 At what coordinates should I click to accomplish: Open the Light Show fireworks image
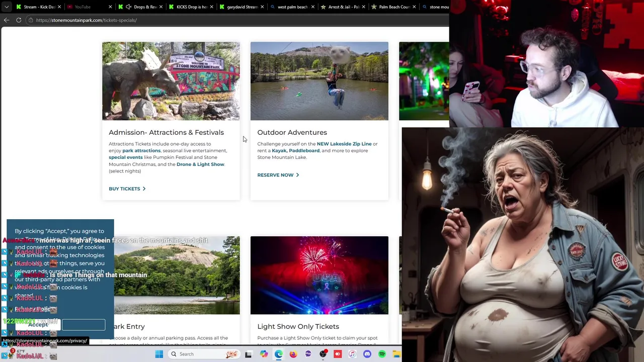(x=319, y=275)
